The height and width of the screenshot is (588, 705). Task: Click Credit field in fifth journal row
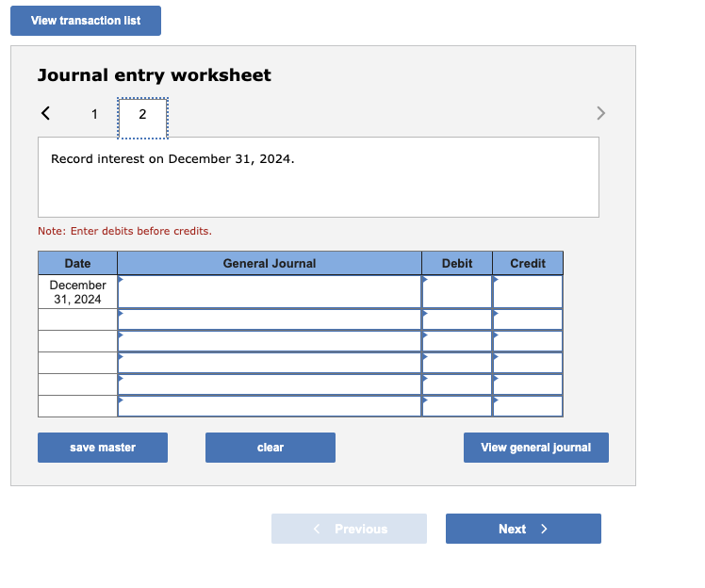point(528,384)
